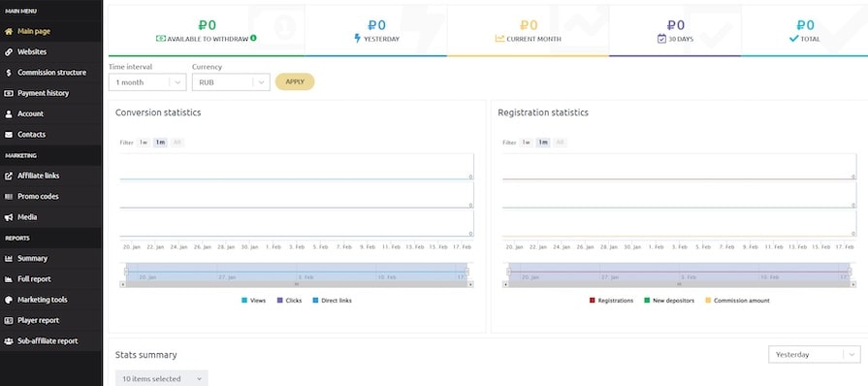Toggle Registrations series in legend
This screenshot has width=868, height=386.
pos(611,300)
